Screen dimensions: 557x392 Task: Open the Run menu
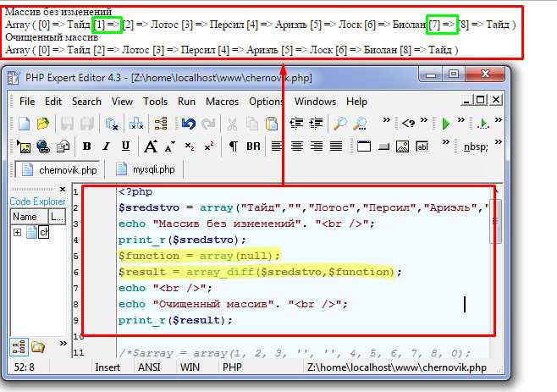click(186, 102)
